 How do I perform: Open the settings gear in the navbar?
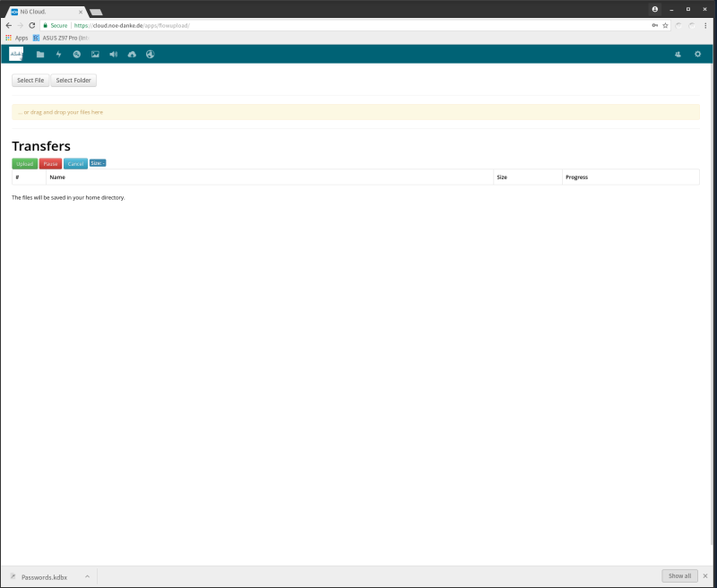(697, 55)
